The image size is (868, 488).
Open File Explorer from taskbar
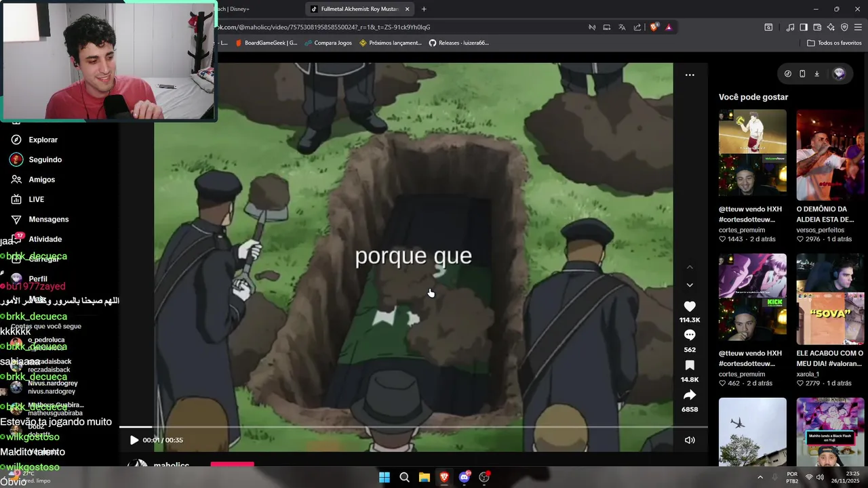[x=425, y=477]
